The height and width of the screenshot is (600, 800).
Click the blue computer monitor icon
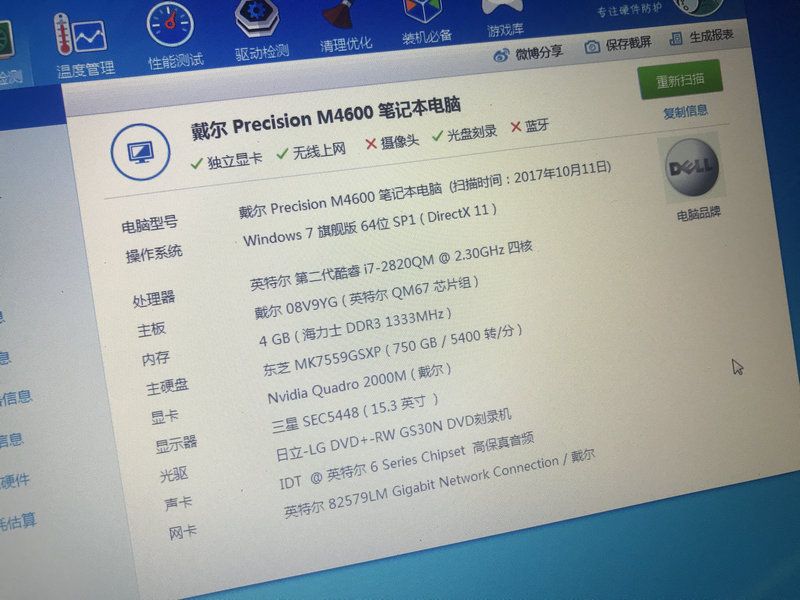[x=141, y=152]
